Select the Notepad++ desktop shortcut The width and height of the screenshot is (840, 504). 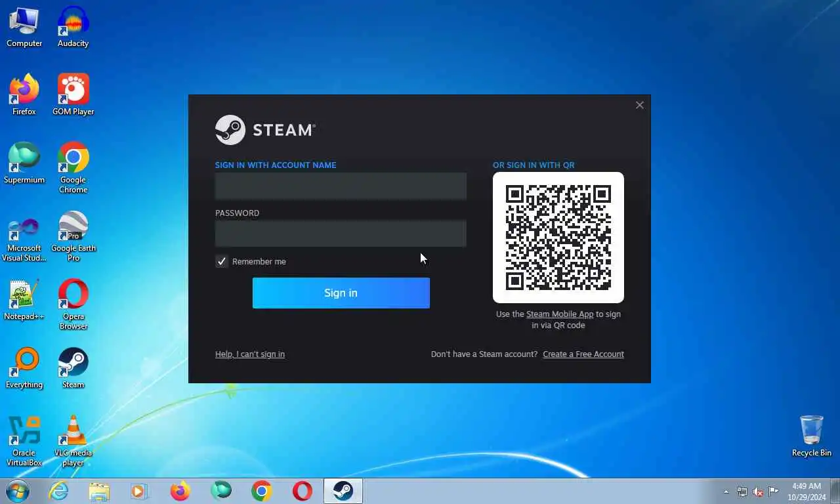(24, 301)
